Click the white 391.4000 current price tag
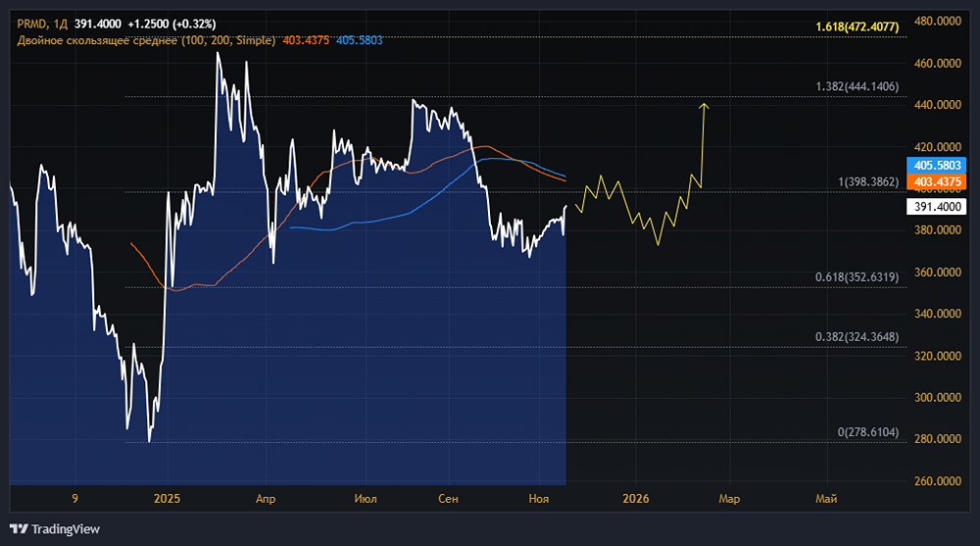 click(936, 207)
